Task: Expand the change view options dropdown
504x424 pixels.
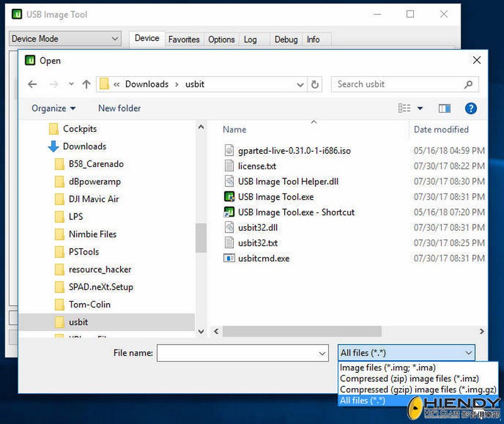Action: tap(420, 108)
